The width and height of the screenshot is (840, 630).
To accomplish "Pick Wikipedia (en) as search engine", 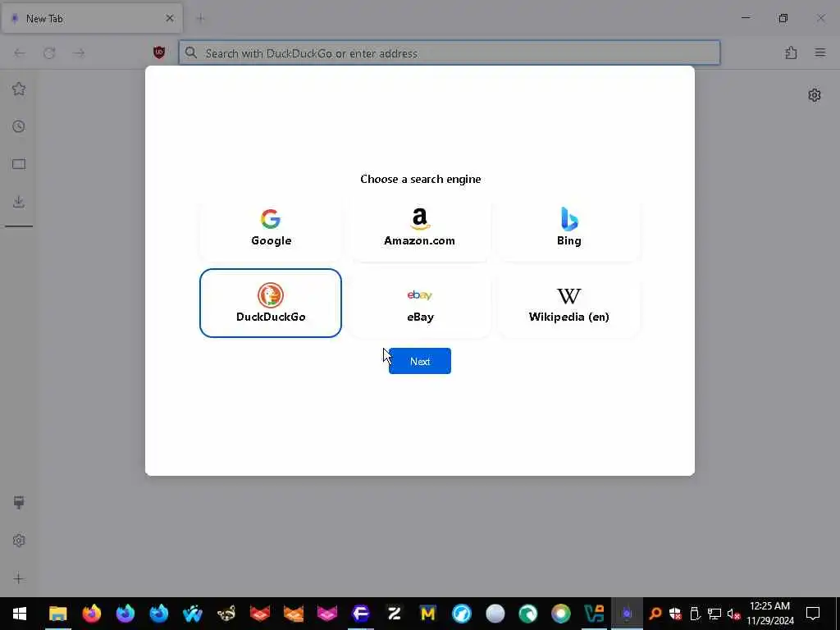I will pyautogui.click(x=569, y=304).
